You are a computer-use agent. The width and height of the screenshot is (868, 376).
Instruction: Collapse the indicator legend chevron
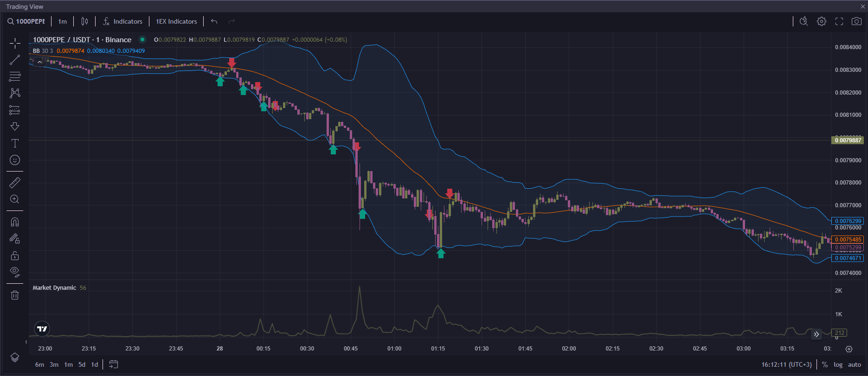tap(40, 62)
